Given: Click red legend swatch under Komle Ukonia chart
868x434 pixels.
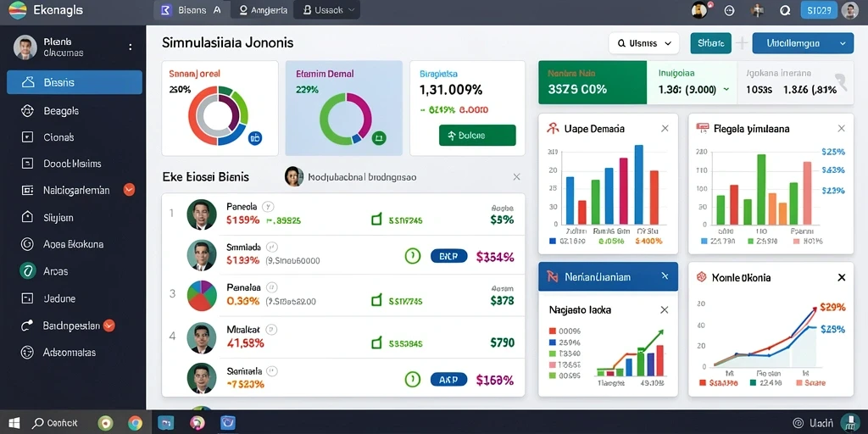Looking at the screenshot, I should (703, 382).
